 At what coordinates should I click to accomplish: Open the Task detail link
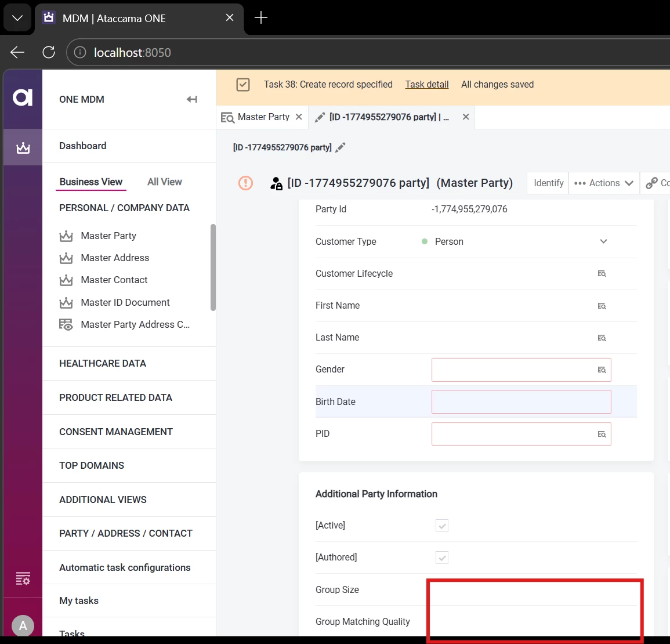[427, 84]
